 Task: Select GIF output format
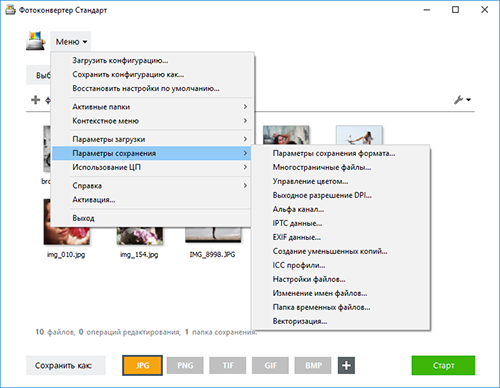point(270,365)
